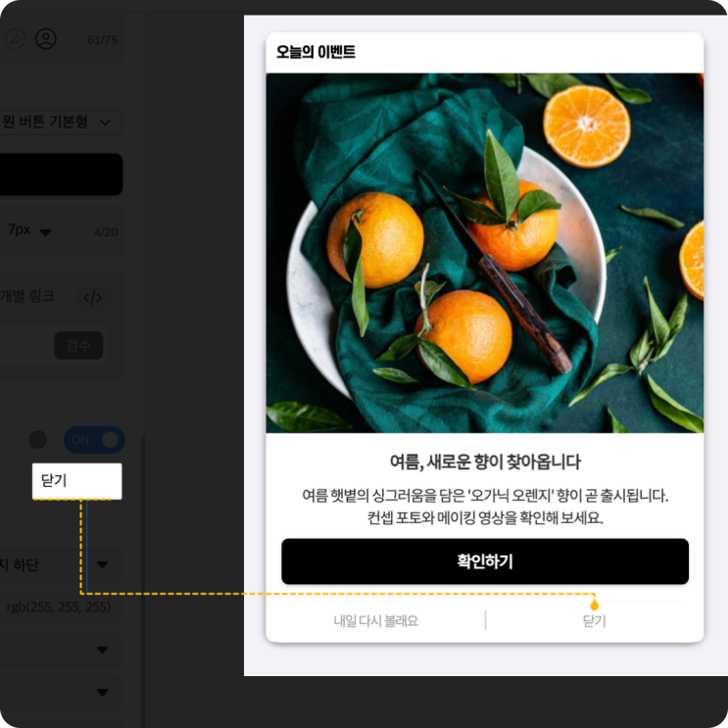Click the 검수 button

pyautogui.click(x=78, y=345)
